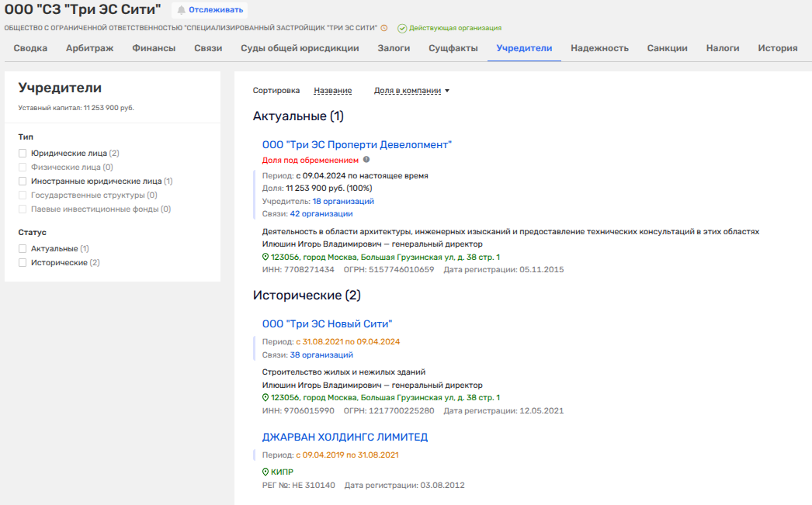Viewport: 812px width, 505px height.
Task: Enable the Юридические лица filter checkbox
Action: pos(23,154)
